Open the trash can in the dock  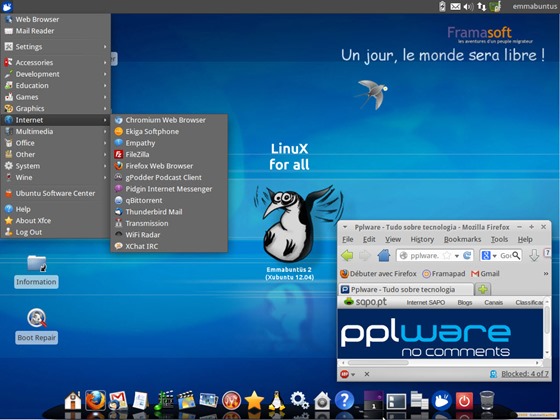[x=487, y=400]
